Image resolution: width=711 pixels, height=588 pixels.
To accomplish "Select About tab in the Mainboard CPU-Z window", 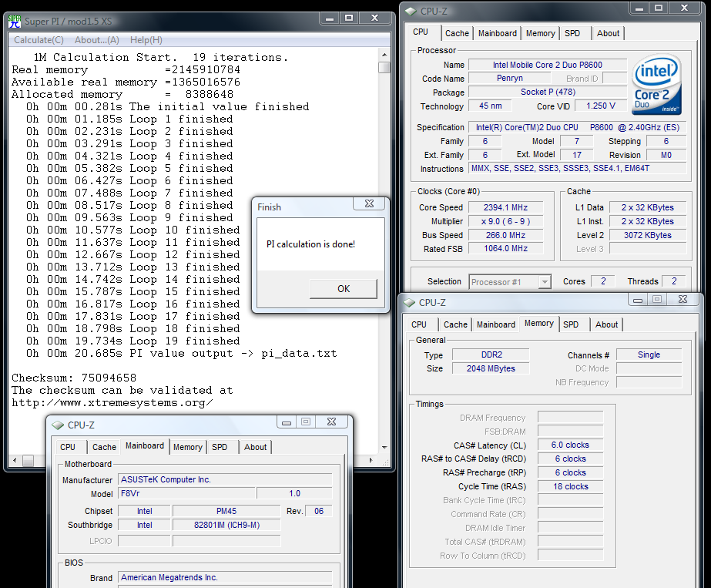I will pos(255,447).
